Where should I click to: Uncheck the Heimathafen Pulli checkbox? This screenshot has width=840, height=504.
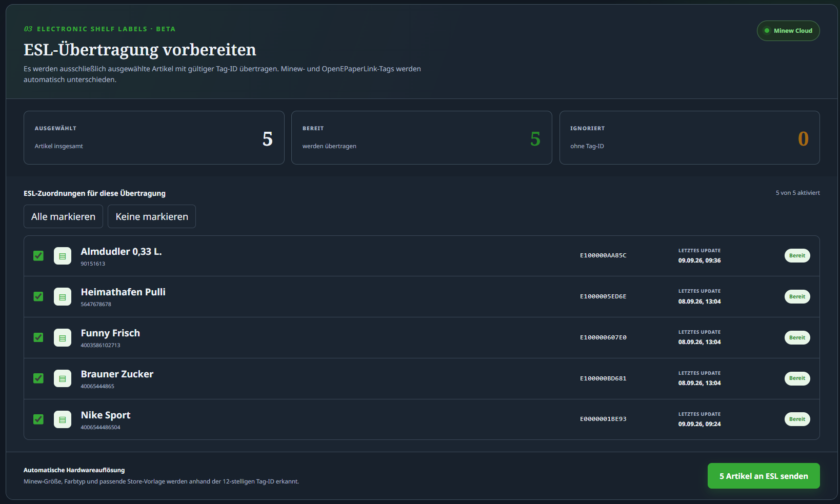click(38, 296)
